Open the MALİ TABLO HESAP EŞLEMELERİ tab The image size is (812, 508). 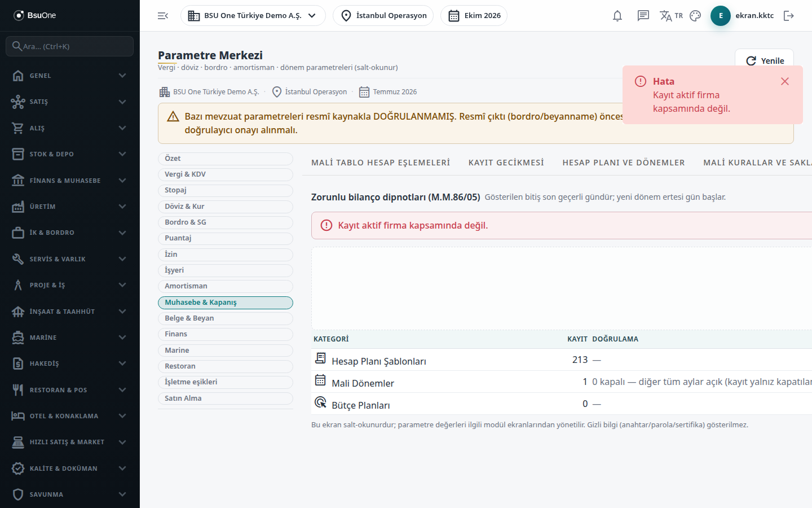point(381,163)
